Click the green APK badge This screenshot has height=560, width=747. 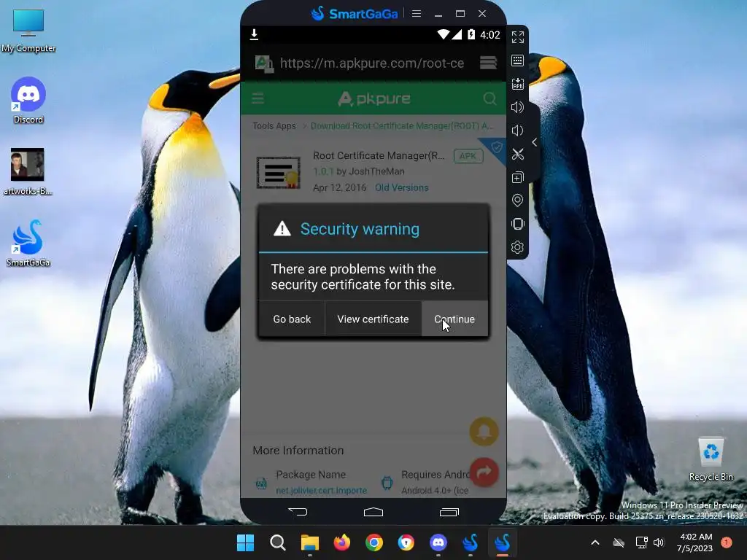[468, 156]
